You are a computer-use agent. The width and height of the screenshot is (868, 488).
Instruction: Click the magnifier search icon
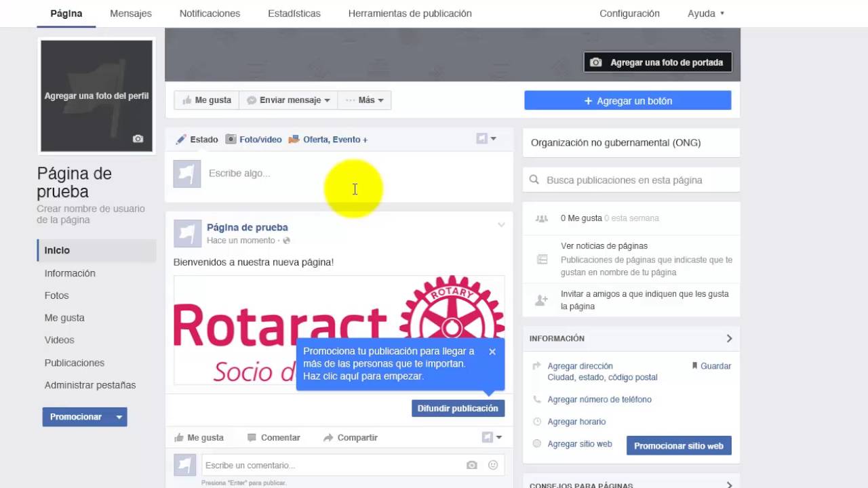534,180
